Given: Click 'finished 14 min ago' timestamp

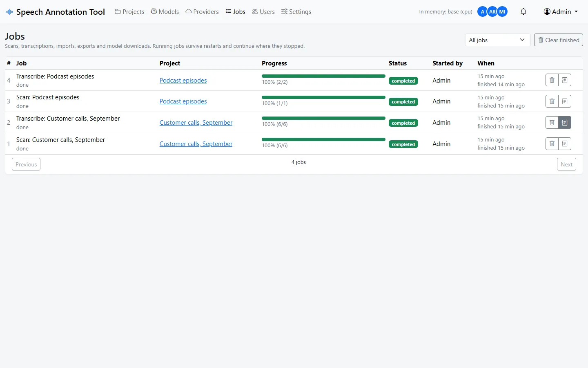Looking at the screenshot, I should (501, 85).
